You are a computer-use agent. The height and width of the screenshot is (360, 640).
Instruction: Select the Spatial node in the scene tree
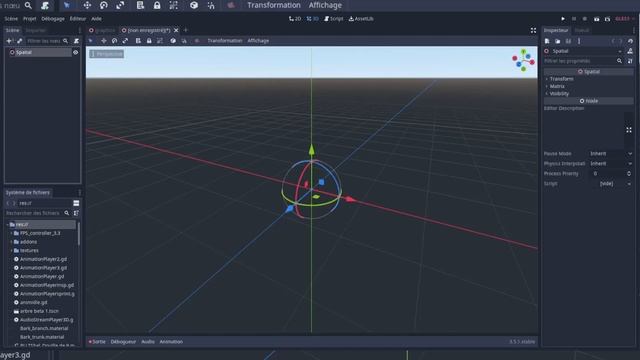coord(40,52)
